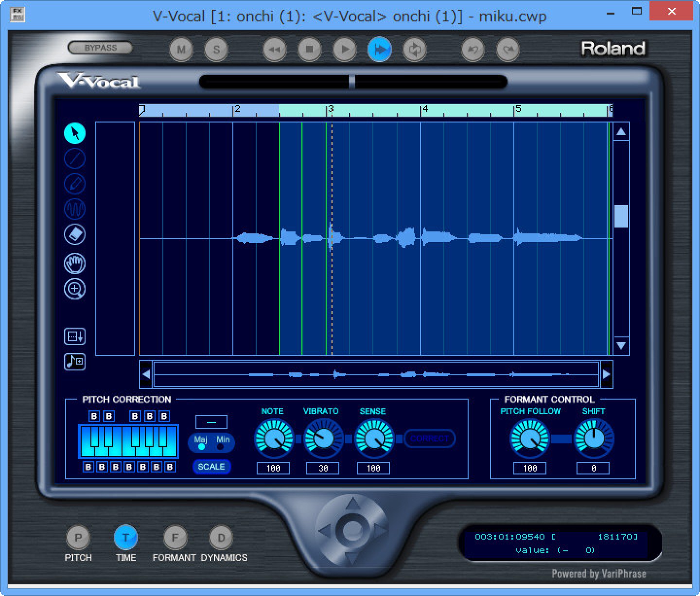
Task: Select the Hand scroll tool
Action: pos(75,263)
